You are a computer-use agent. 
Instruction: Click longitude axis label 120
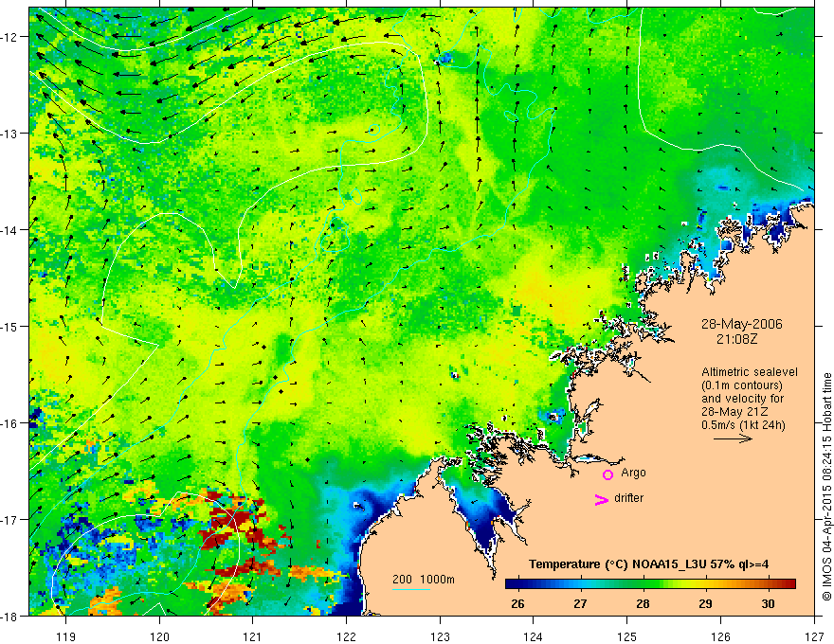coord(159,636)
